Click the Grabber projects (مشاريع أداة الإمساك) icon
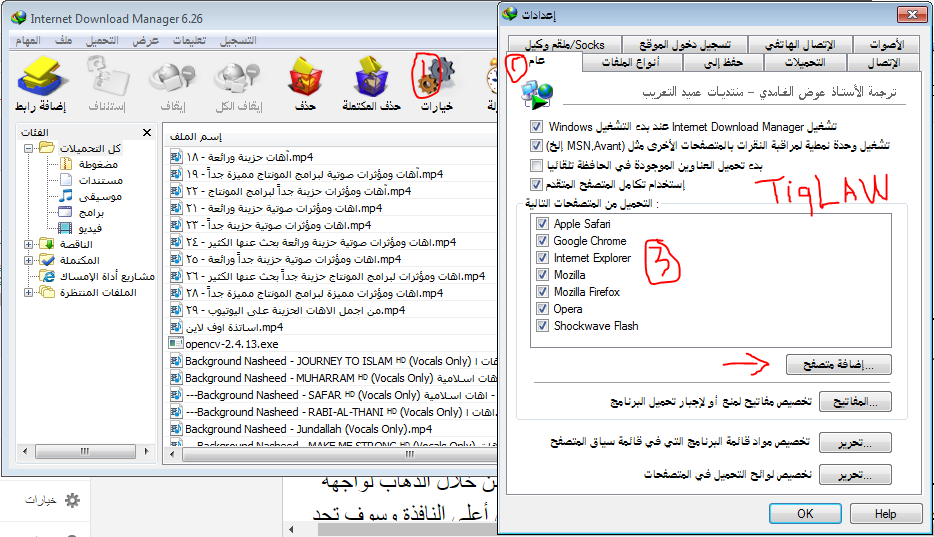 47,276
